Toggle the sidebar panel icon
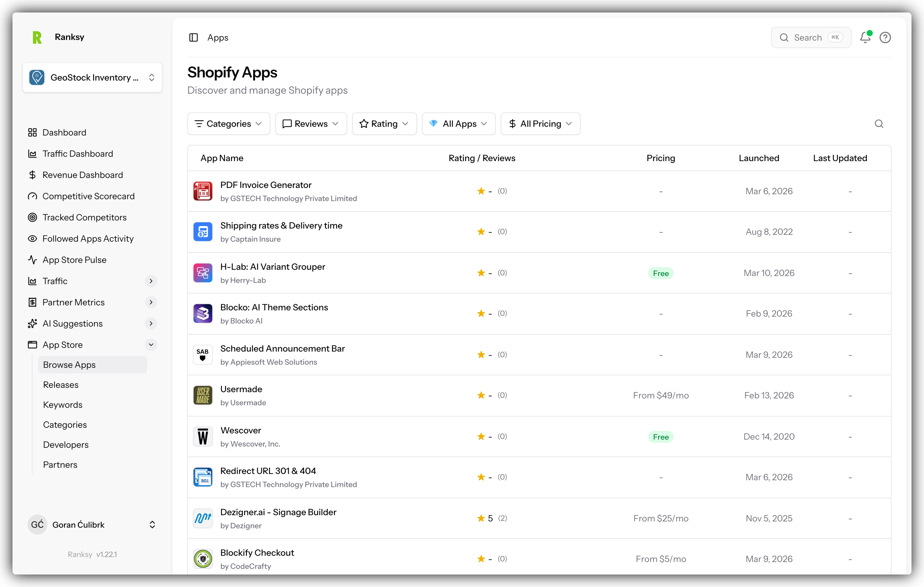 point(194,37)
